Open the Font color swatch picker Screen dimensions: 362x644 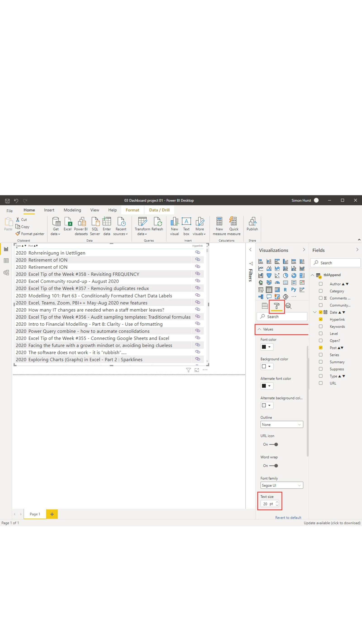point(266,347)
